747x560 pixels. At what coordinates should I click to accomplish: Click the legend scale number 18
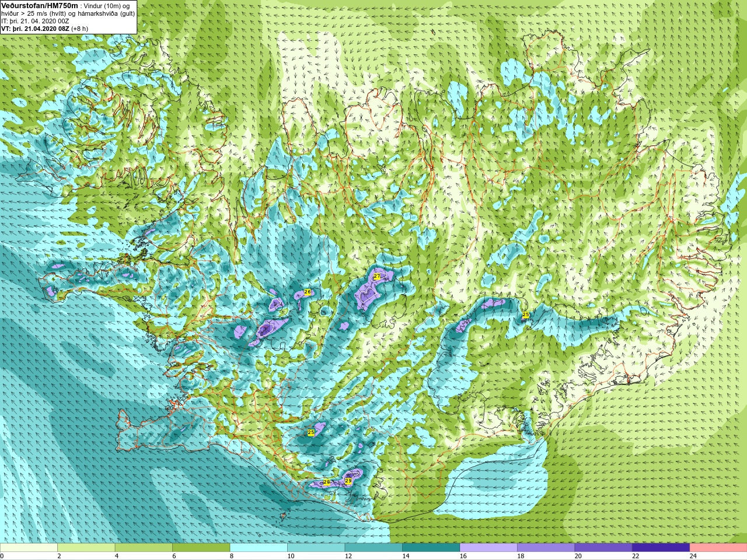tap(521, 556)
